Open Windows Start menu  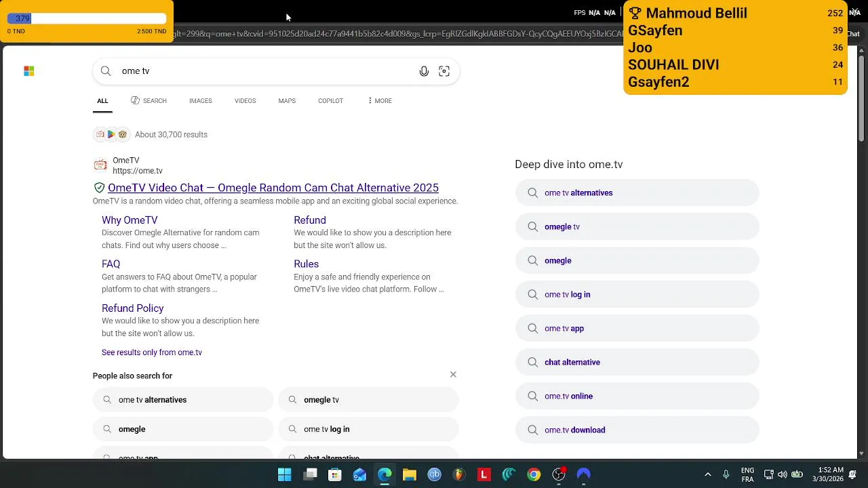pyautogui.click(x=285, y=474)
